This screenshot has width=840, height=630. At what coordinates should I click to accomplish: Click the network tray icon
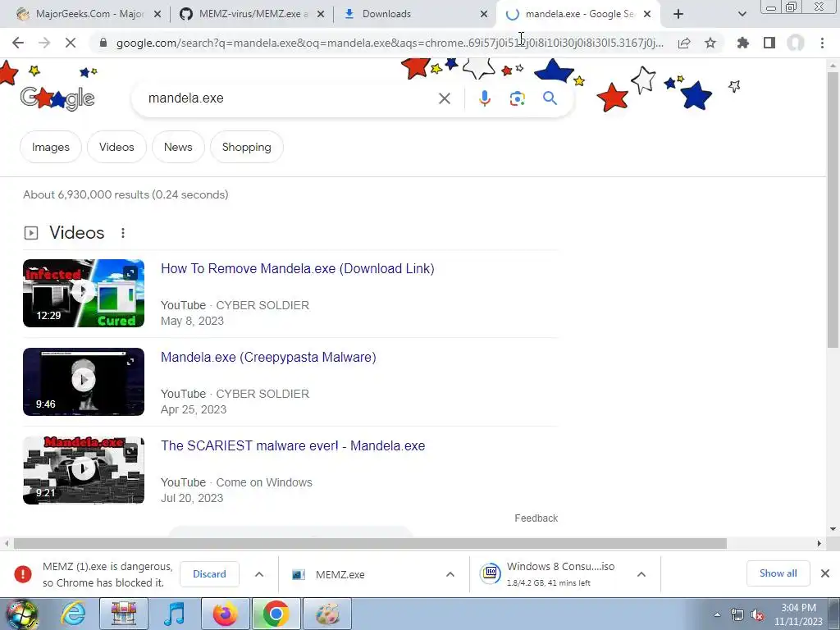[737, 615]
